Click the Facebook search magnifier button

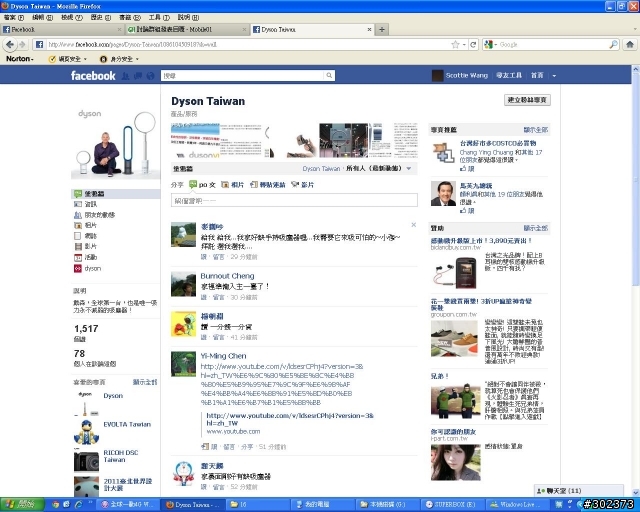pyautogui.click(x=329, y=76)
